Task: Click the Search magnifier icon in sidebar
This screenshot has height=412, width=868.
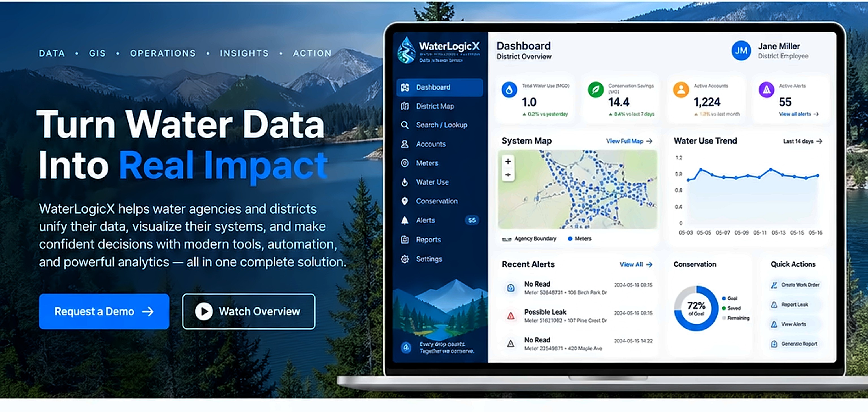Action: pos(405,125)
